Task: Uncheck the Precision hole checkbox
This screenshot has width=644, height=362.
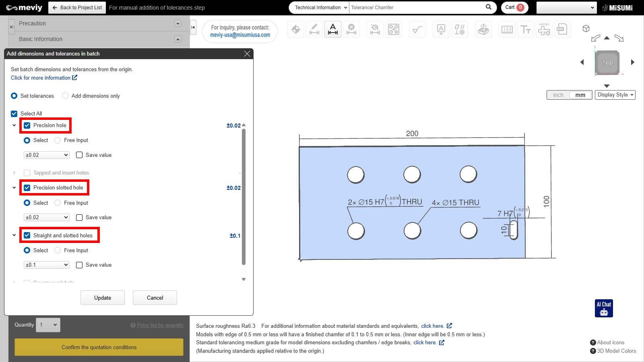Action: tap(27, 125)
